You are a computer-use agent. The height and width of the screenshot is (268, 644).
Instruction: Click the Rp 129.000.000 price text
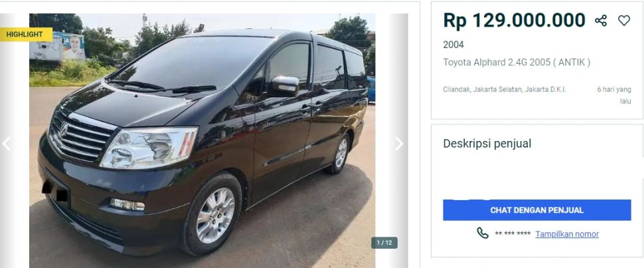515,20
